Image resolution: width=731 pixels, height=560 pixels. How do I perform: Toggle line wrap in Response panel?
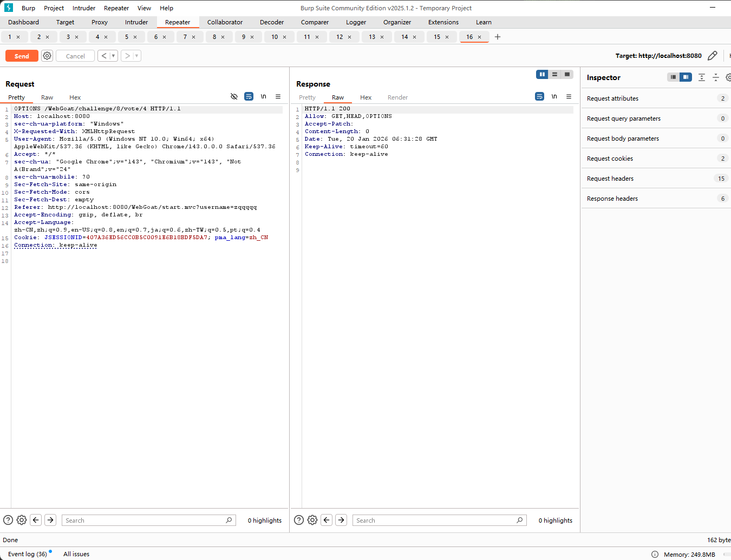coord(539,97)
